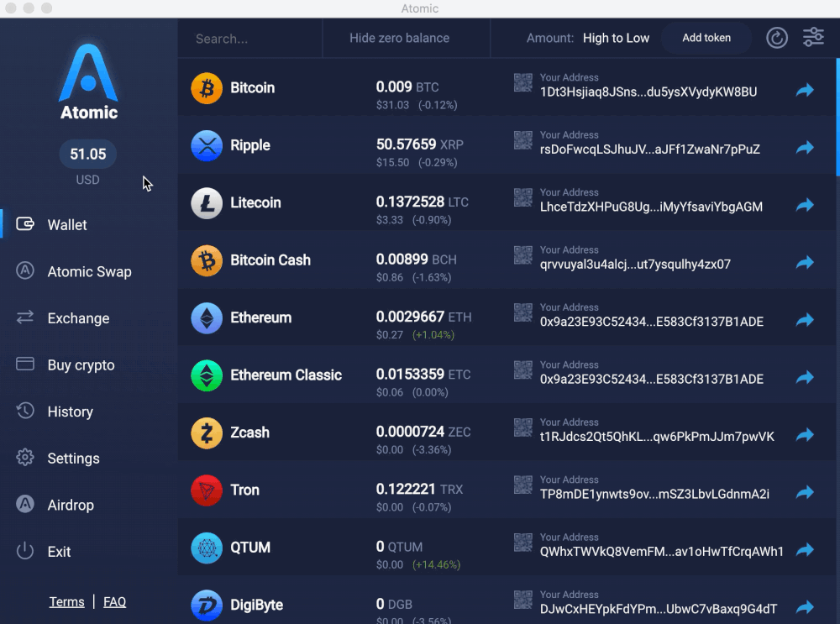Open the Airdrop section

coord(71,505)
